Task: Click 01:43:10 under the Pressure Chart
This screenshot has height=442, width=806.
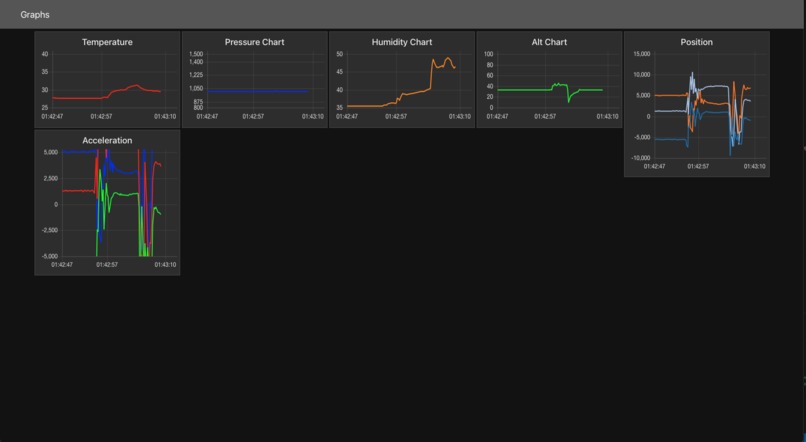Action: [x=313, y=117]
